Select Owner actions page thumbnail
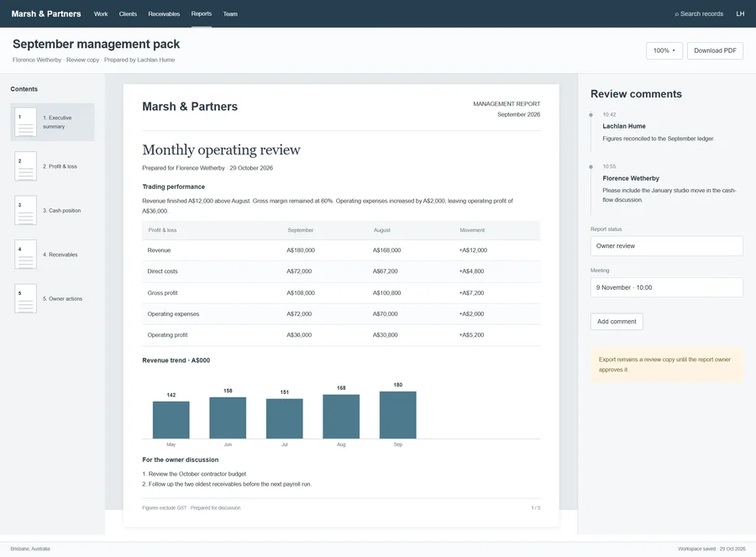 pyautogui.click(x=25, y=298)
